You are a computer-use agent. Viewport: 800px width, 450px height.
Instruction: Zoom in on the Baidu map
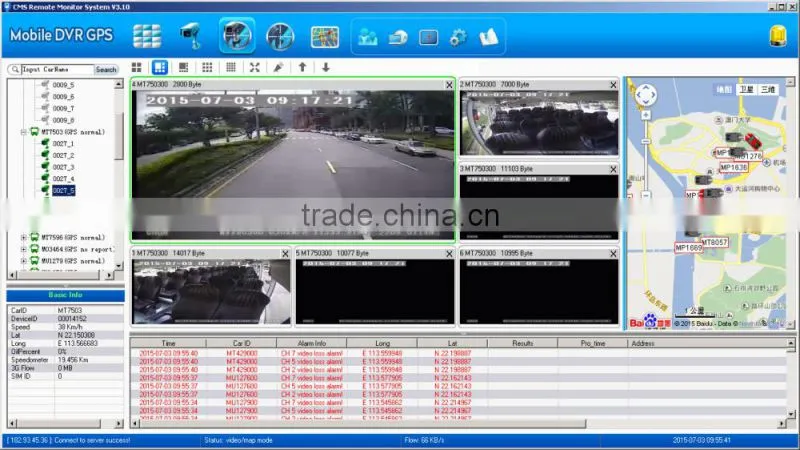646,115
